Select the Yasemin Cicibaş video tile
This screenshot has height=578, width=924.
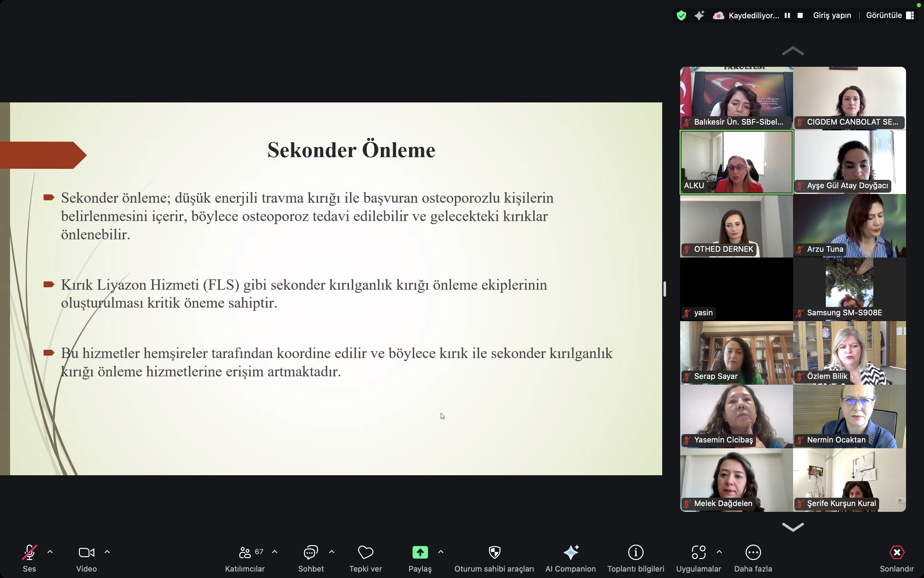pyautogui.click(x=736, y=416)
